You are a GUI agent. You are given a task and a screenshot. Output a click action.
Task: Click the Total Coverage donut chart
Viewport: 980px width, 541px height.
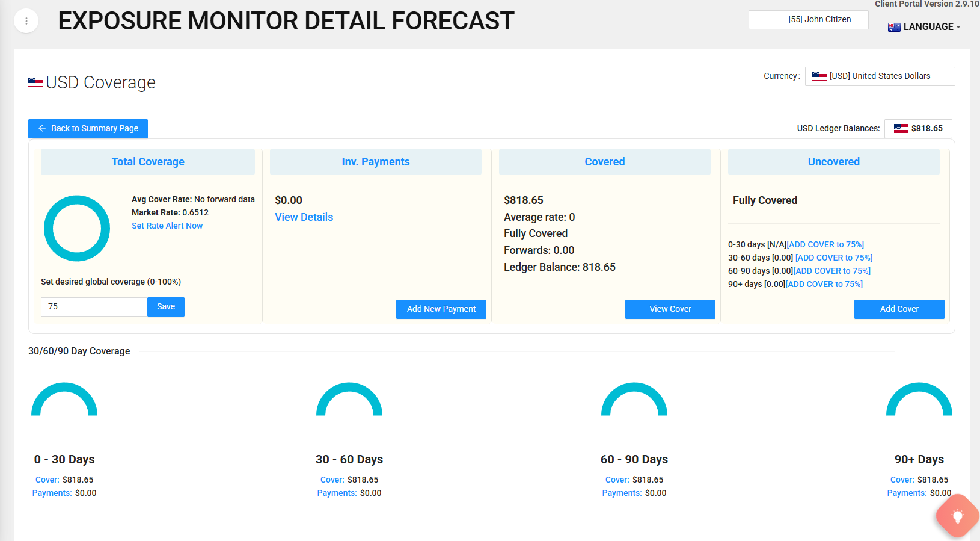point(77,228)
